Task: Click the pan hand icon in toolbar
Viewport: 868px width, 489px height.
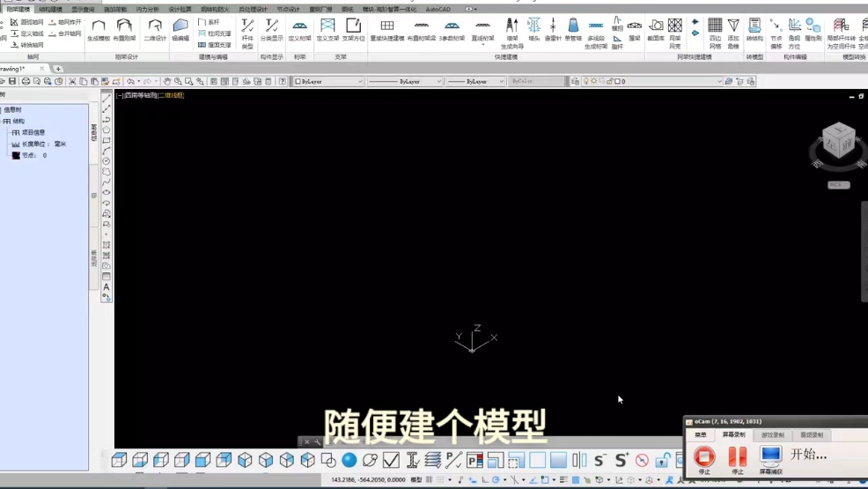Action: (x=167, y=81)
